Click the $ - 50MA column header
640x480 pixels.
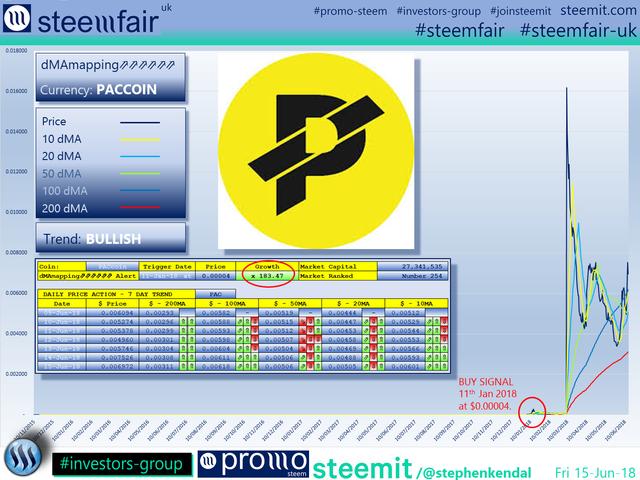(290, 303)
